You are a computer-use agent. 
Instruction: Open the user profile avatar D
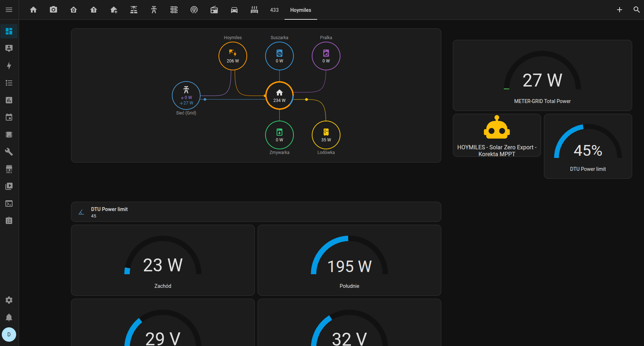[9, 335]
